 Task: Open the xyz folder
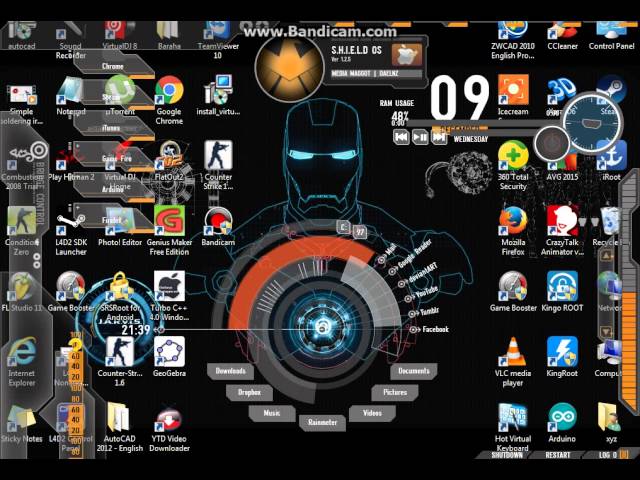click(611, 417)
